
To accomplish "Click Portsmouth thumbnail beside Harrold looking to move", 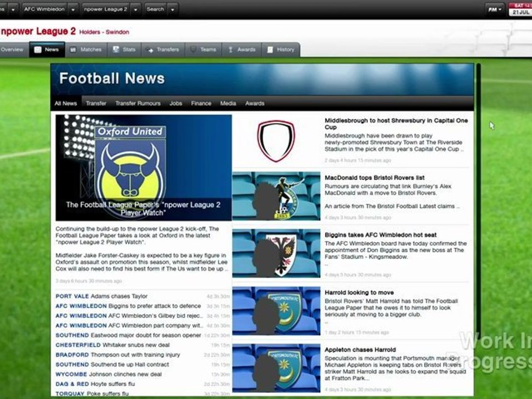I will pyautogui.click(x=276, y=311).
